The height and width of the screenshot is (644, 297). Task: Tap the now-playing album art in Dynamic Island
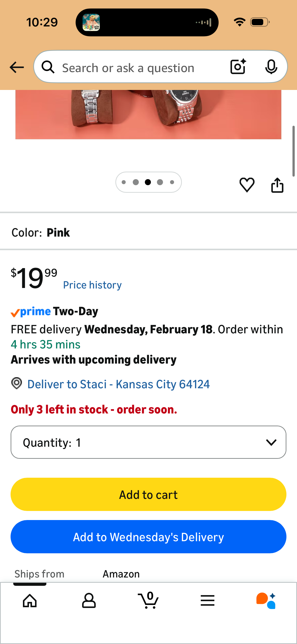coord(91,22)
